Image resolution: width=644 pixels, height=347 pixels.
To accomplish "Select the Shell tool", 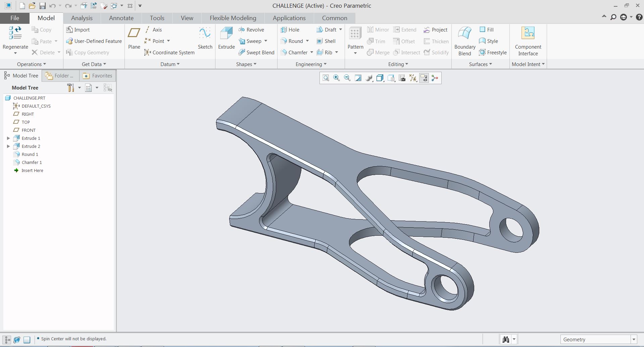I will [x=326, y=41].
